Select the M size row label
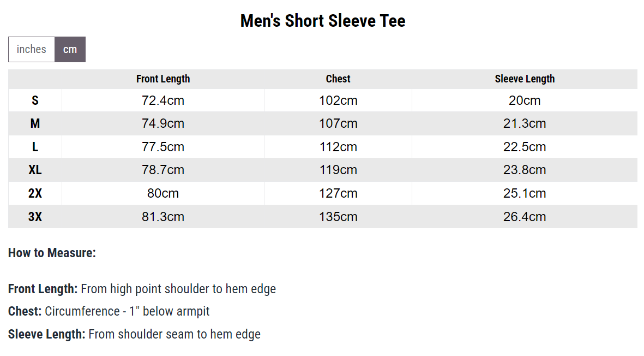Viewport: 644px width, 356px height. click(35, 123)
